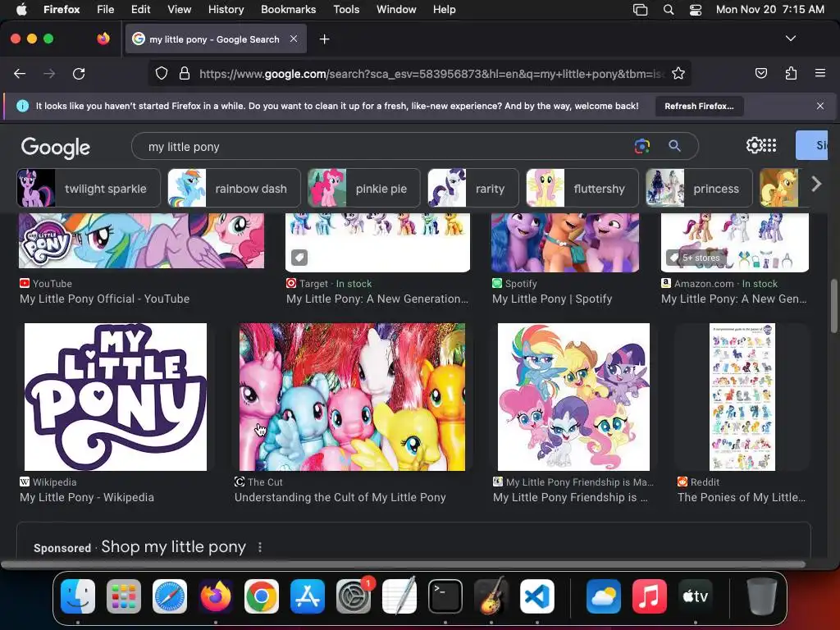The width and height of the screenshot is (840, 630).
Task: Dismiss the refresh Firefox notification bar
Action: click(x=819, y=106)
